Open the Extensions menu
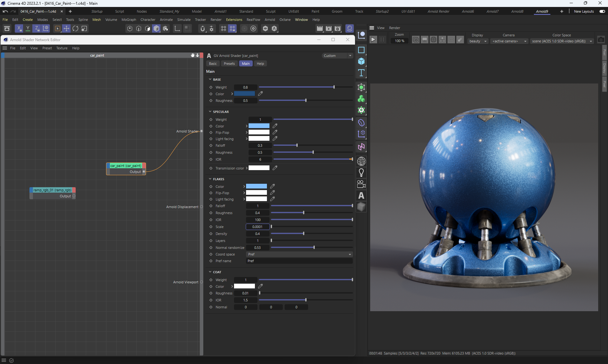This screenshot has height=364, width=608. (234, 20)
